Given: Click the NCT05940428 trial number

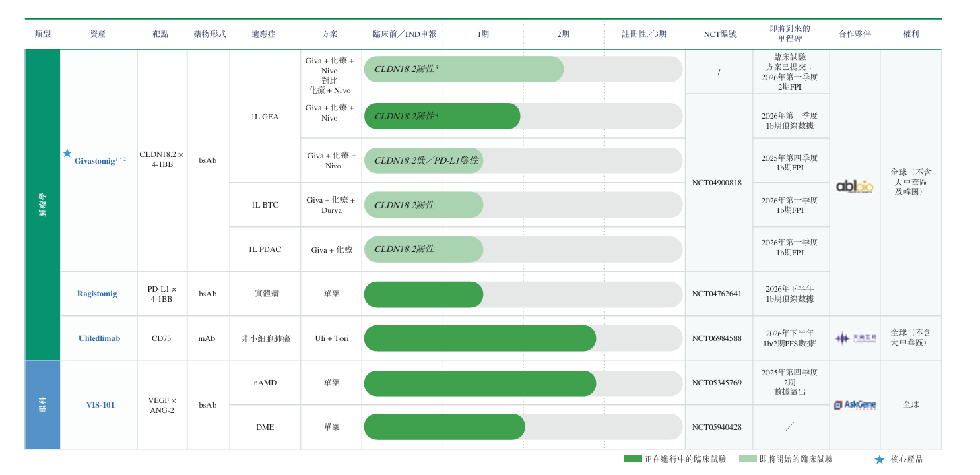Looking at the screenshot, I should (x=717, y=427).
